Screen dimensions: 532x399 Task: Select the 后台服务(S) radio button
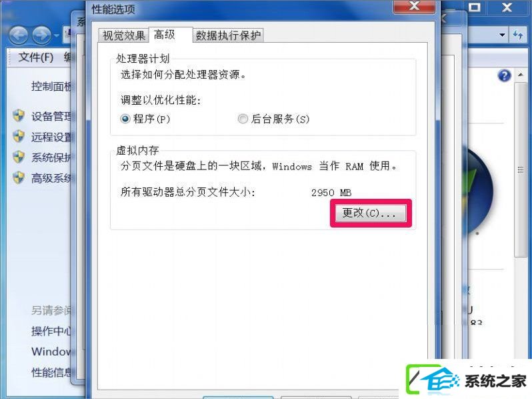click(243, 119)
